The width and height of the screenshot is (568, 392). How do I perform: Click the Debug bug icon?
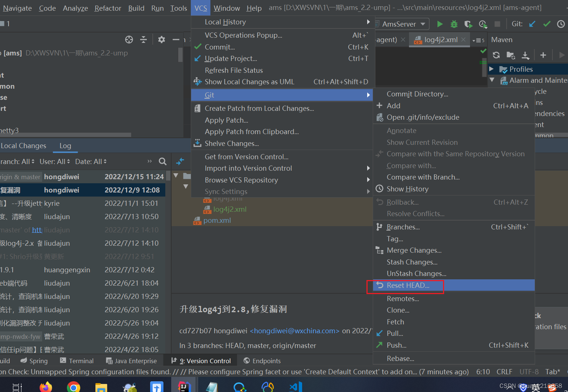[x=454, y=24]
